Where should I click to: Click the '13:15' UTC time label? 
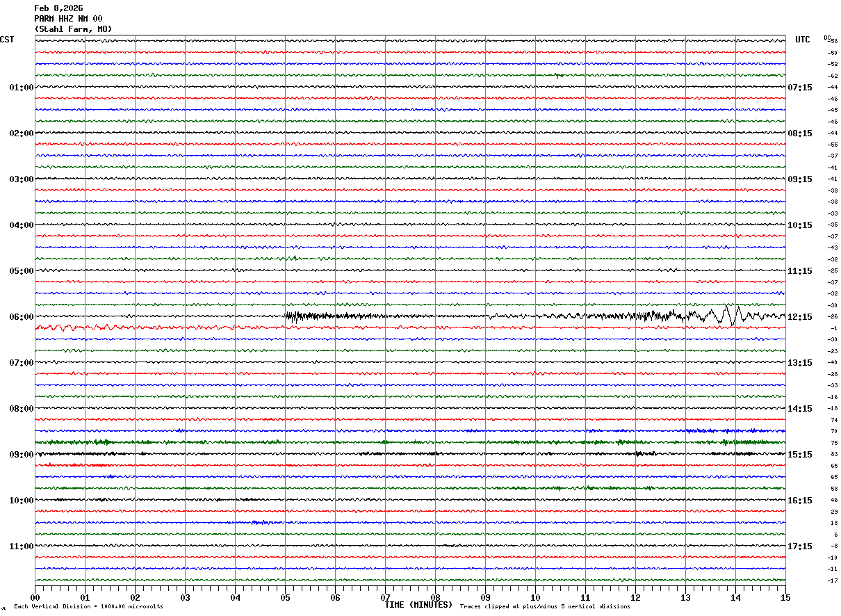(x=800, y=363)
